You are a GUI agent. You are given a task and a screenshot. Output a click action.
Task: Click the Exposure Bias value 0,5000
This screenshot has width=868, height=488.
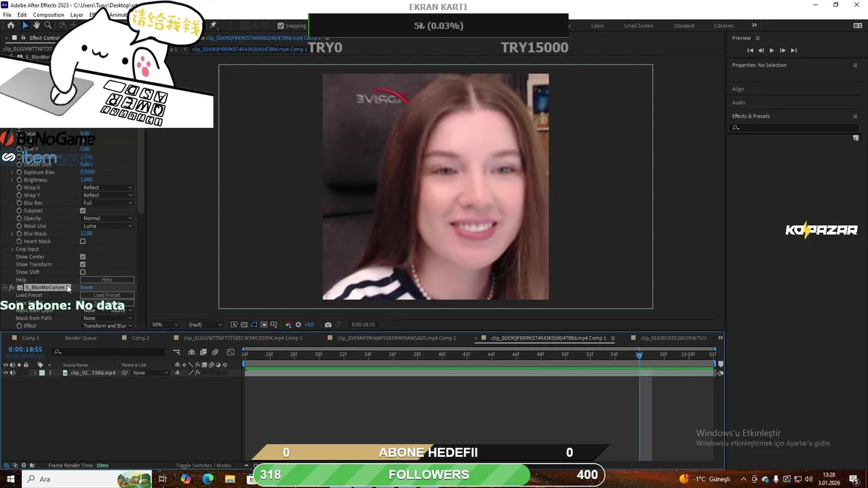pos(87,172)
